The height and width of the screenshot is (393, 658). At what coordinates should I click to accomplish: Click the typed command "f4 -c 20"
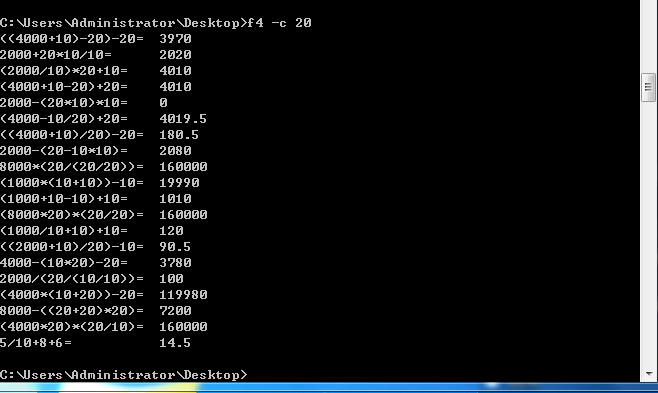[279, 23]
